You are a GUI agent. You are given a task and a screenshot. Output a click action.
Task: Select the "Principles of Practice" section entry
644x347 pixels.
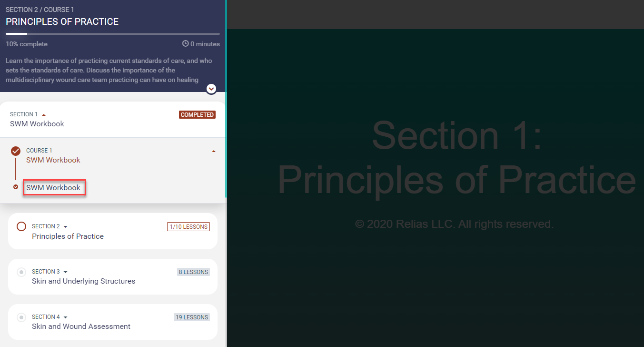[x=68, y=236]
